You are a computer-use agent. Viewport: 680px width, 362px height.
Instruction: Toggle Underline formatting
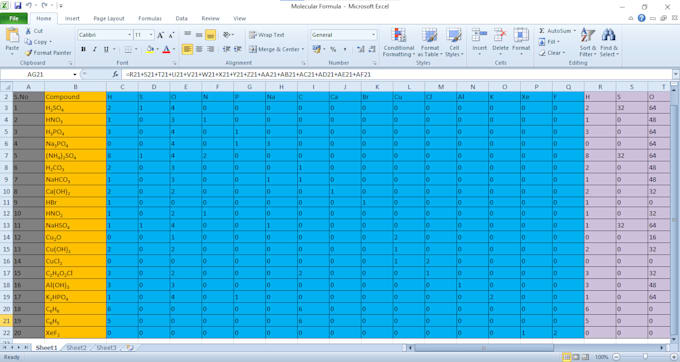106,49
